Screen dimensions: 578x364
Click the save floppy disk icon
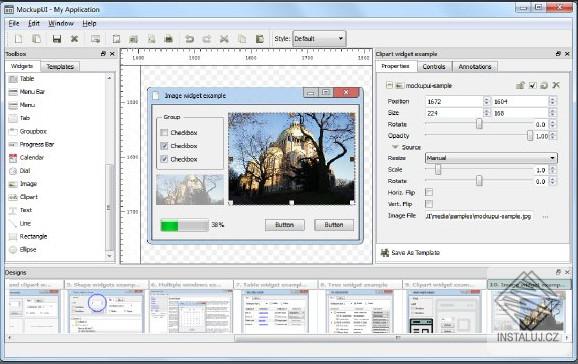[57, 39]
